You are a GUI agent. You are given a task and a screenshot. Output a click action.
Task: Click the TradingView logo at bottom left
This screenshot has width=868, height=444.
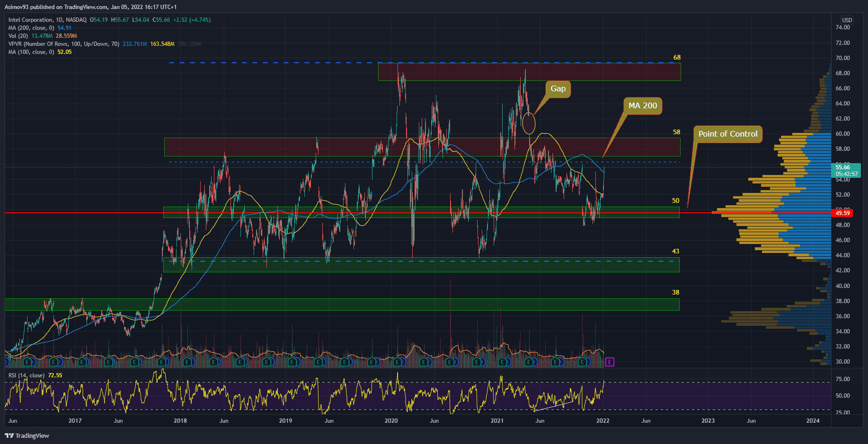click(x=27, y=435)
